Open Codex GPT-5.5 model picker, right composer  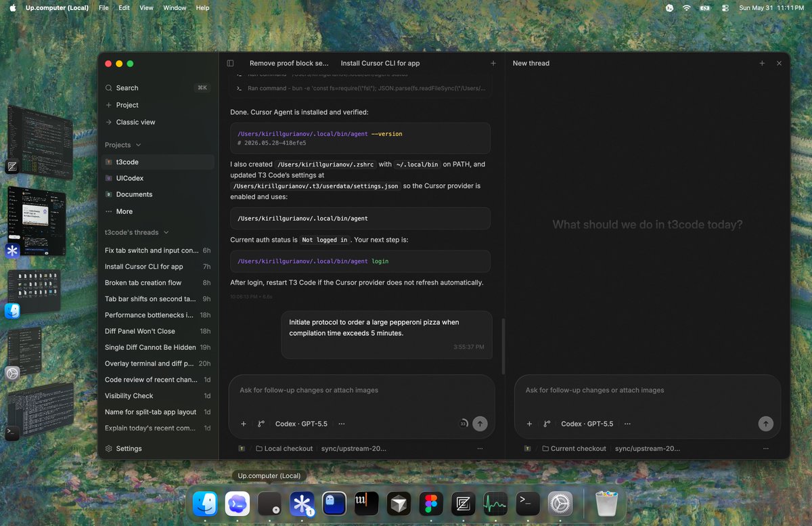pyautogui.click(x=587, y=424)
